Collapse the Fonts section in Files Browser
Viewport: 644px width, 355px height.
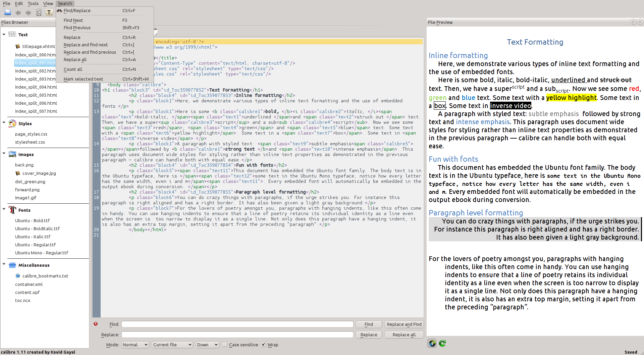pos(4,209)
